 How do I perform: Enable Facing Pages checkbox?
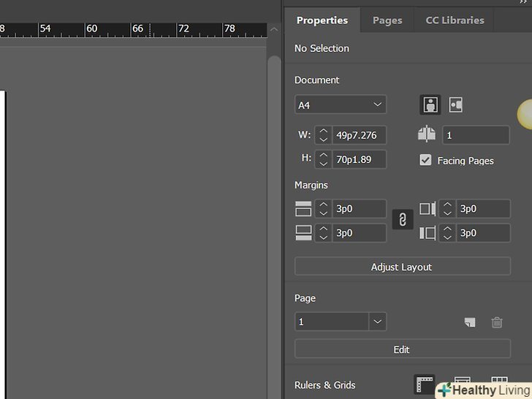[425, 160]
